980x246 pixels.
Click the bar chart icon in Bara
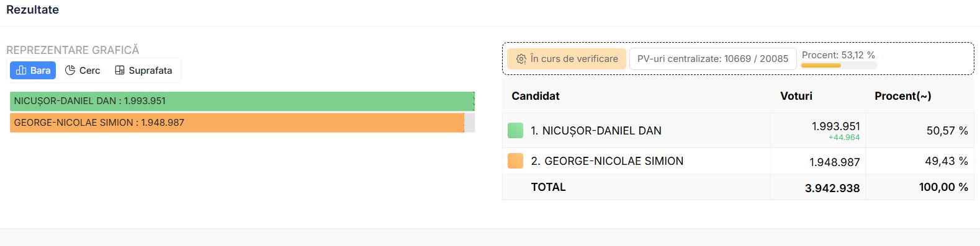click(x=21, y=71)
